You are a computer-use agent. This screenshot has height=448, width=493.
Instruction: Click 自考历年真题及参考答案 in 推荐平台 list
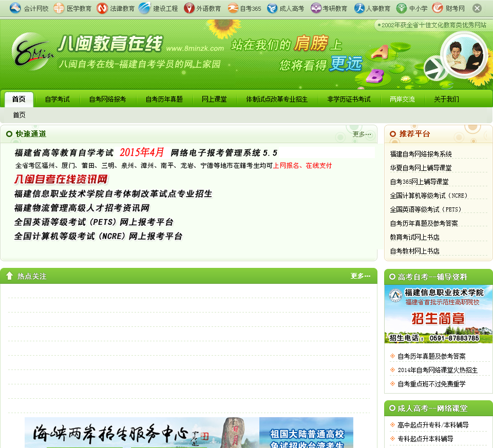[424, 223]
